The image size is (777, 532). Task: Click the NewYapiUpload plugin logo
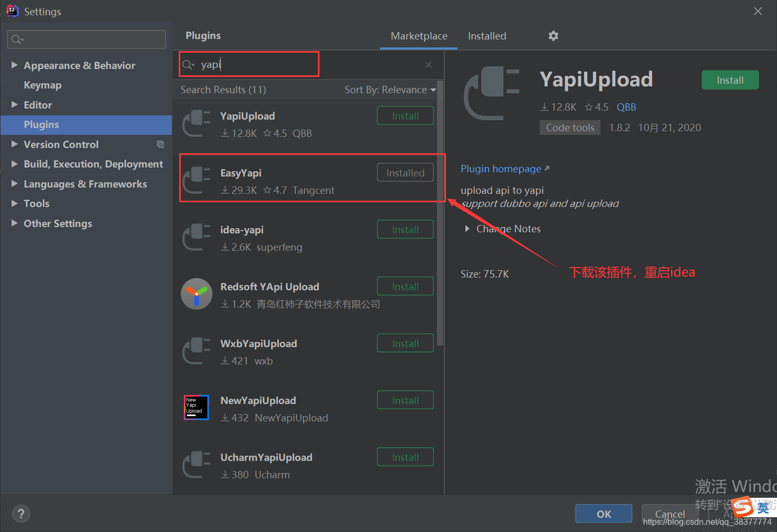tap(196, 408)
